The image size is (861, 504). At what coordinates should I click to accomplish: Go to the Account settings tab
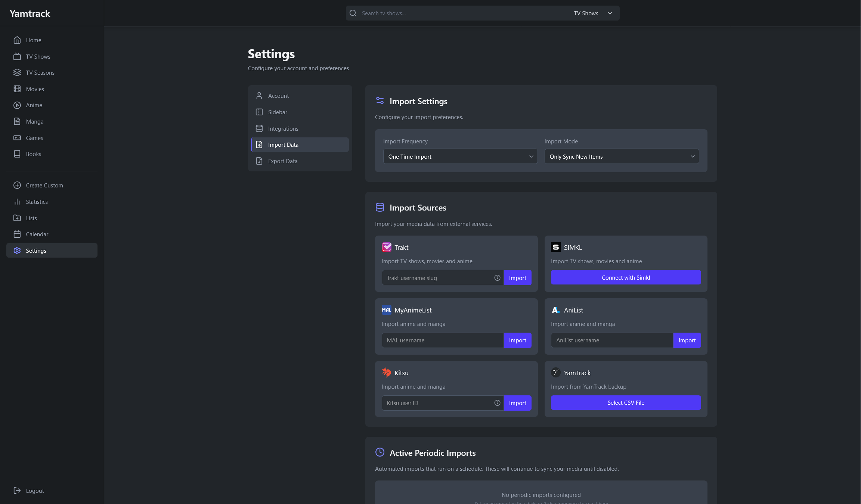278,96
